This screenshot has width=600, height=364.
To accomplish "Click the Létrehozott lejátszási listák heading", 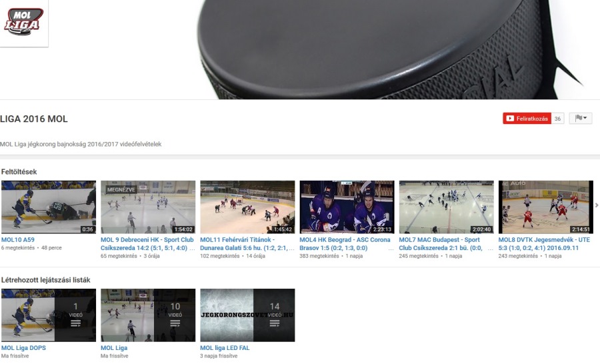I will point(46,280).
